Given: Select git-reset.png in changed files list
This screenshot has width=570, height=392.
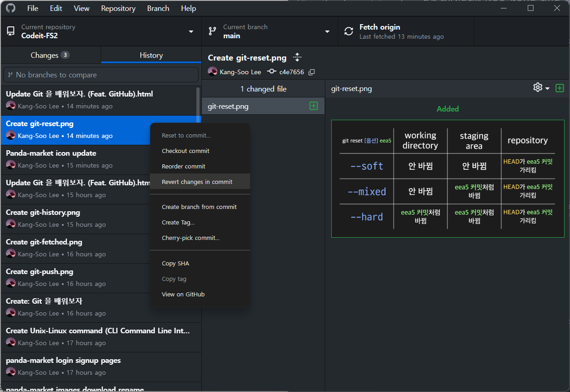Looking at the screenshot, I should pyautogui.click(x=263, y=106).
